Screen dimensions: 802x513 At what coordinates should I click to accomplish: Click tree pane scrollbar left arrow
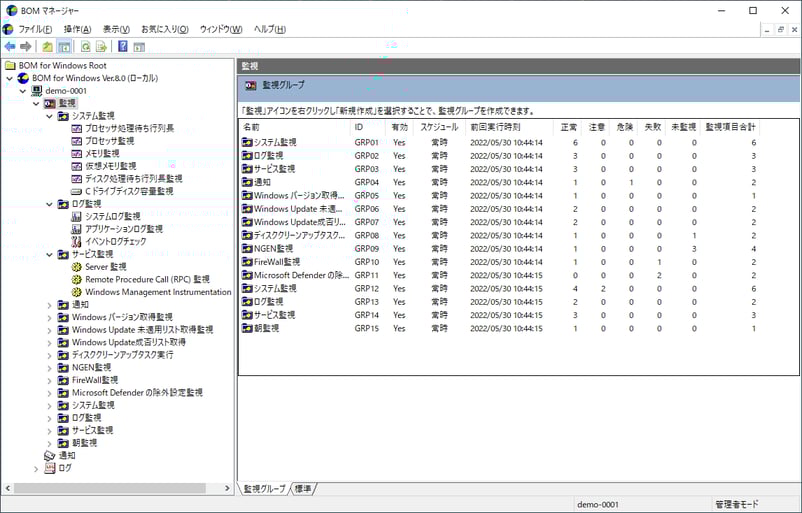click(8, 488)
